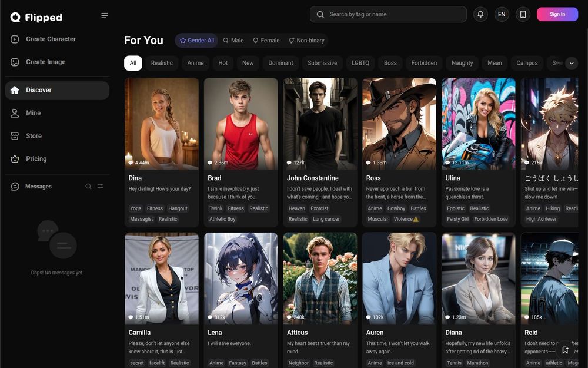Select the Realistic tag on Dina's card
The image size is (588, 368).
click(x=168, y=219)
